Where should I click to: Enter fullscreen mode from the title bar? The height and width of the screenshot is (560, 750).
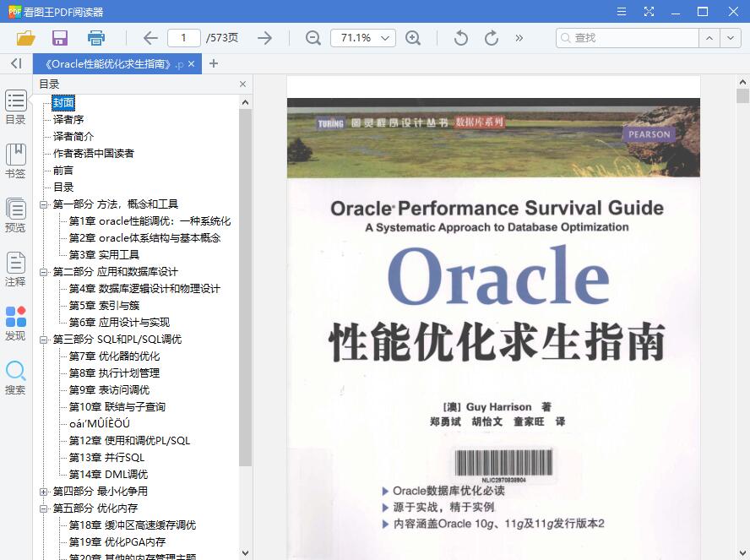pos(649,12)
